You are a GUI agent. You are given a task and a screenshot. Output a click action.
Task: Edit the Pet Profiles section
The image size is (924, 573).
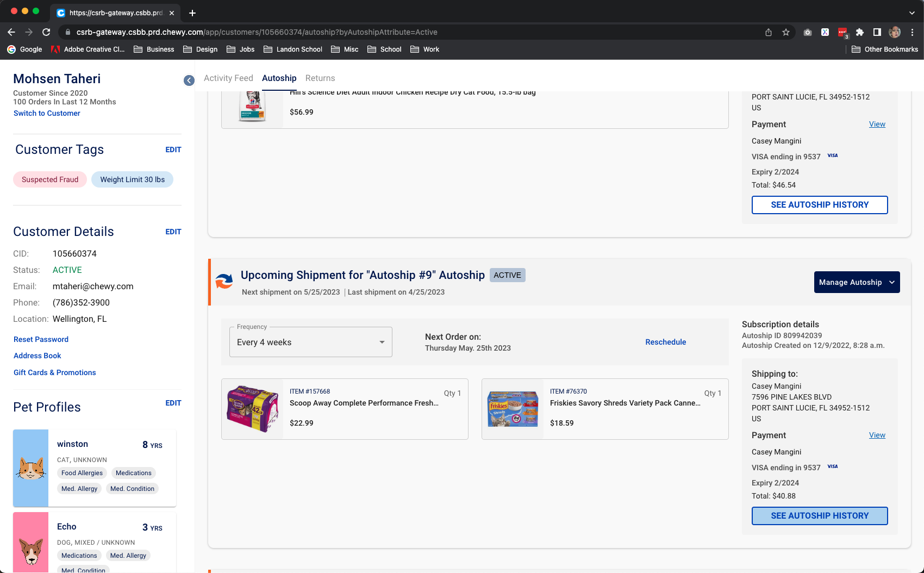(x=173, y=403)
